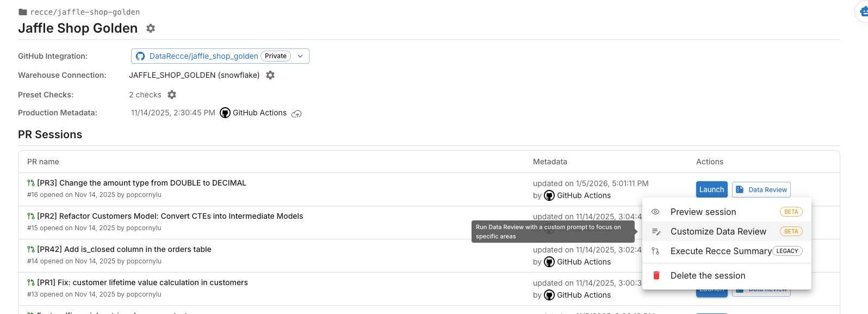Click the GitHub Actions icon in PR3 metadata
This screenshot has width=868, height=314.
(549, 195)
